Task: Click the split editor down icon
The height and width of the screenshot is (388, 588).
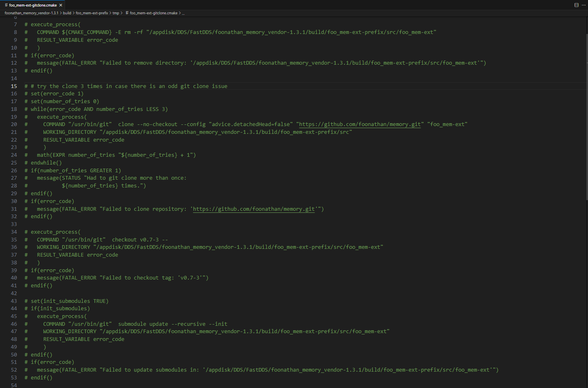Action: coord(577,5)
